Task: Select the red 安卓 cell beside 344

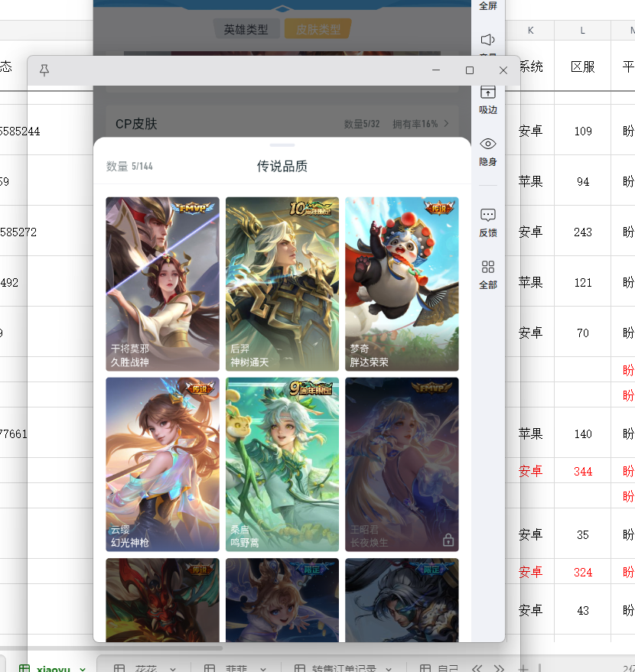Action: tap(530, 472)
